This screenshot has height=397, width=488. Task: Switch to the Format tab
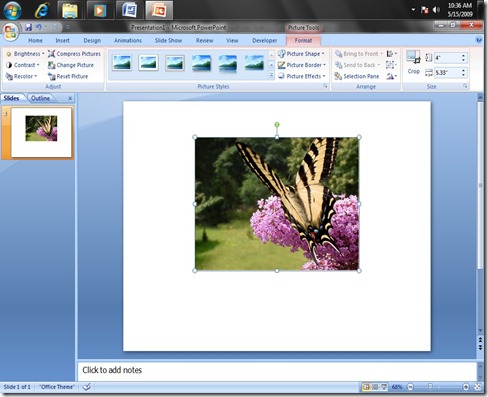[x=303, y=40]
